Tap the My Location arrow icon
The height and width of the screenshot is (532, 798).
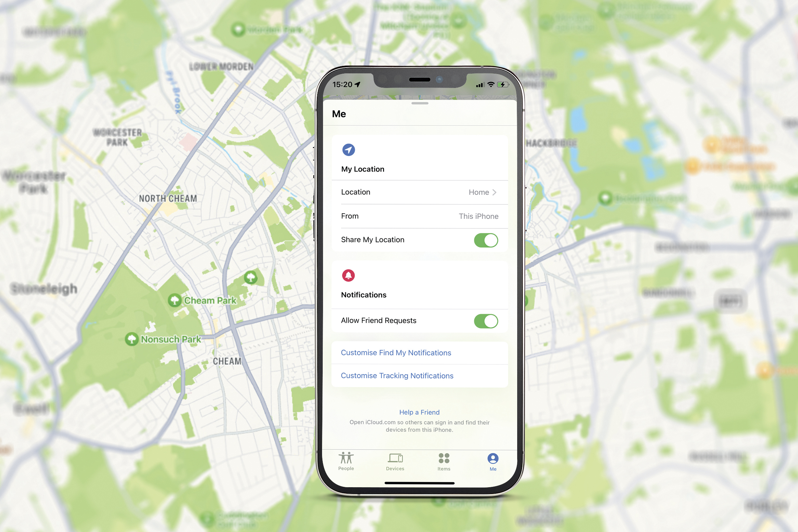coord(348,150)
